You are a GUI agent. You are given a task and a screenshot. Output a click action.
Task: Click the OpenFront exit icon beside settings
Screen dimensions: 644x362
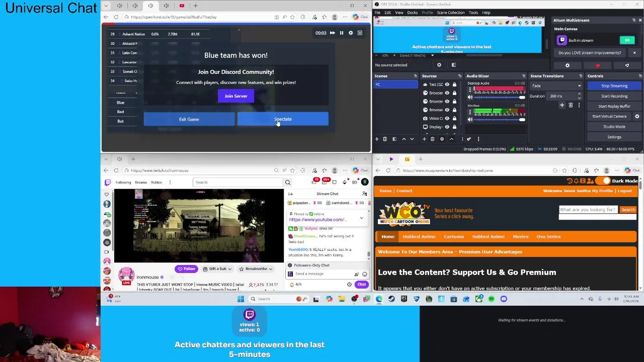(x=360, y=33)
